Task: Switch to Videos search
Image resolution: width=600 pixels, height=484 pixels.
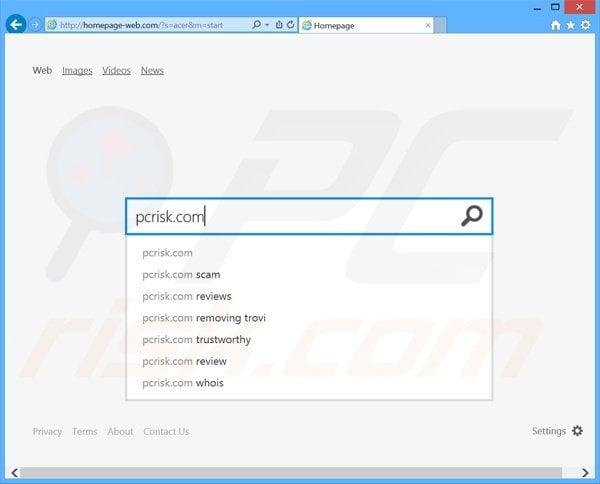Action: coord(116,70)
